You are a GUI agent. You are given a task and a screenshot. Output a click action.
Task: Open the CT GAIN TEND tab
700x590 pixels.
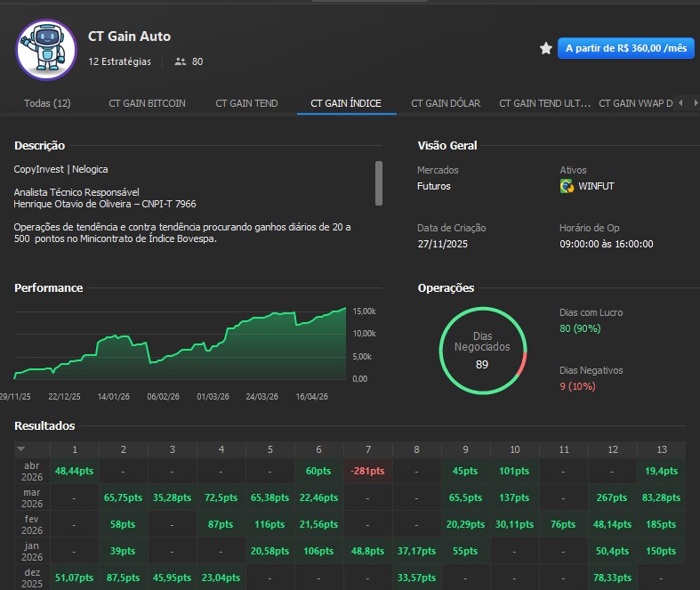pyautogui.click(x=246, y=103)
